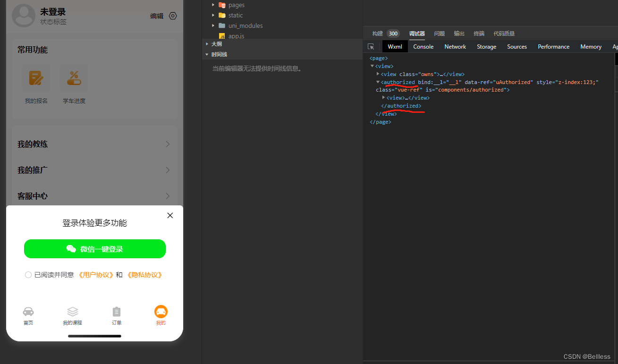This screenshot has height=364, width=618.
Task: Switch to the 代码质量 tab
Action: point(504,34)
